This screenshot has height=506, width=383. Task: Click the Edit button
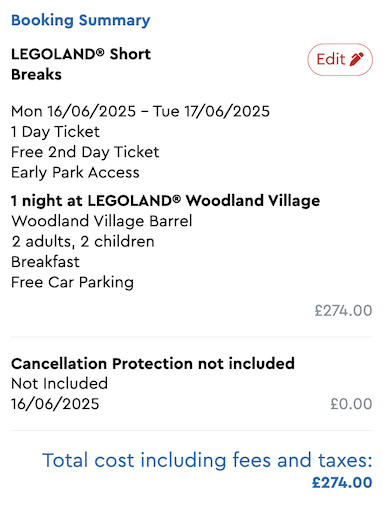340,59
